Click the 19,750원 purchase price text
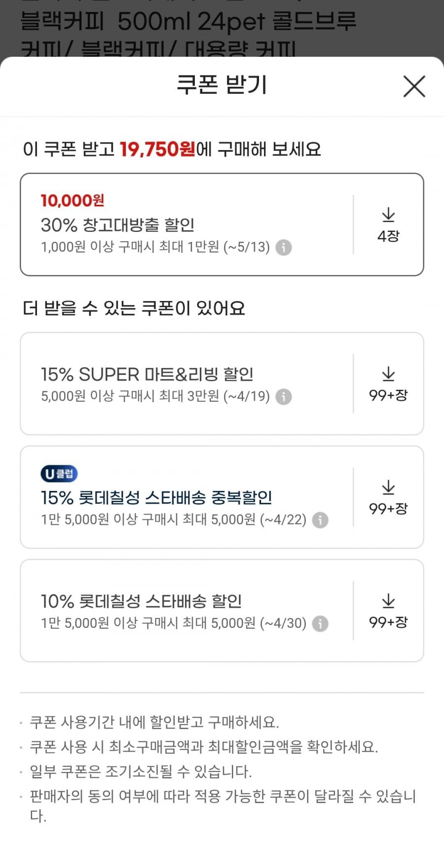 click(x=157, y=149)
